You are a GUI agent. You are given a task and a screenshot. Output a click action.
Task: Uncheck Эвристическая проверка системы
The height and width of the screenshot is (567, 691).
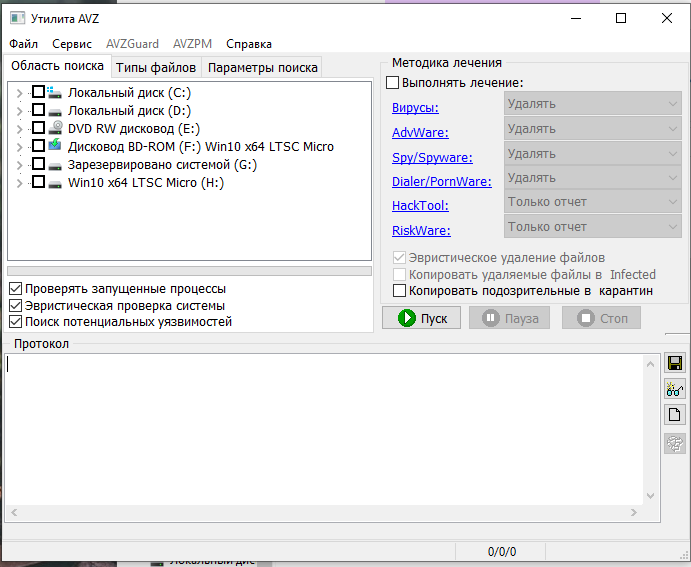[x=15, y=305]
